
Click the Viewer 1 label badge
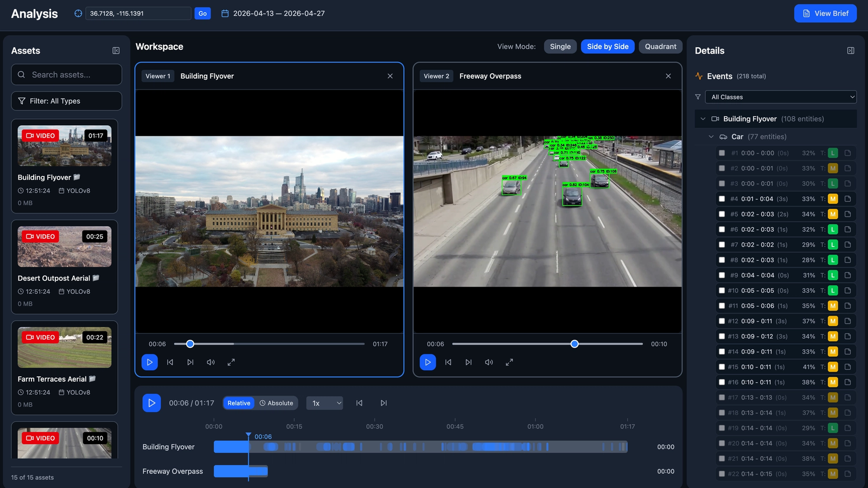pos(158,76)
